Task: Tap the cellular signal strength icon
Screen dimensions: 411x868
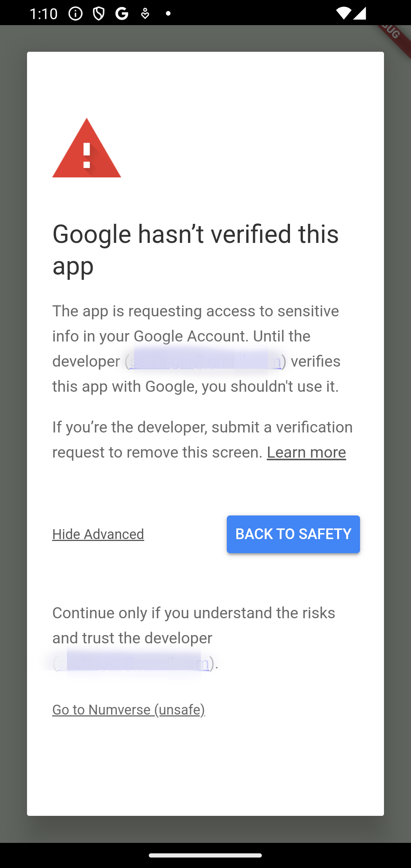Action: point(359,14)
